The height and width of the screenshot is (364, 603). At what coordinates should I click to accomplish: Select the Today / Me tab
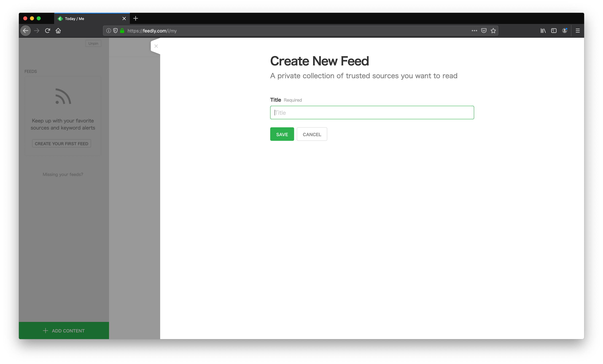click(x=88, y=19)
